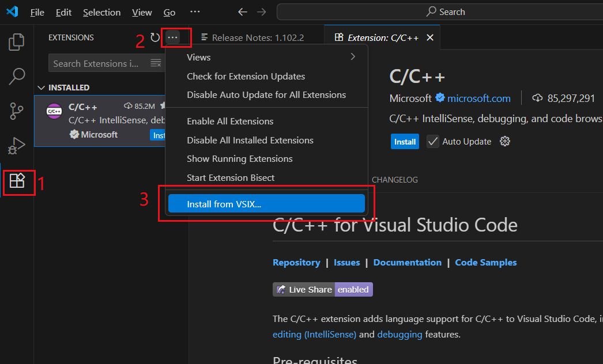The width and height of the screenshot is (603, 364).
Task: Open the Extensions more actions ellipsis
Action: click(x=172, y=37)
